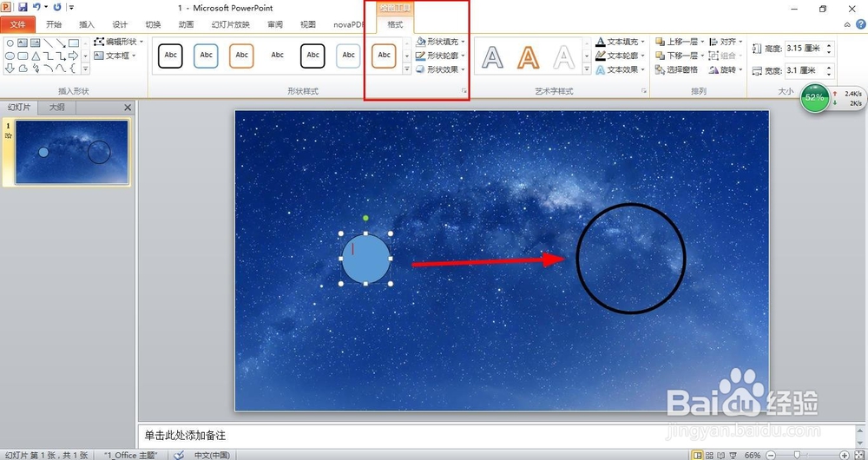Click the 宽度 width input field

point(806,70)
